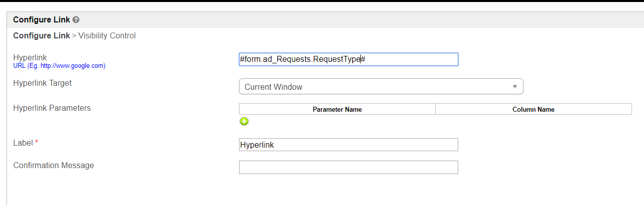Click the Hyperlink field label
Viewport: 644px width, 205px height.
coord(30,57)
